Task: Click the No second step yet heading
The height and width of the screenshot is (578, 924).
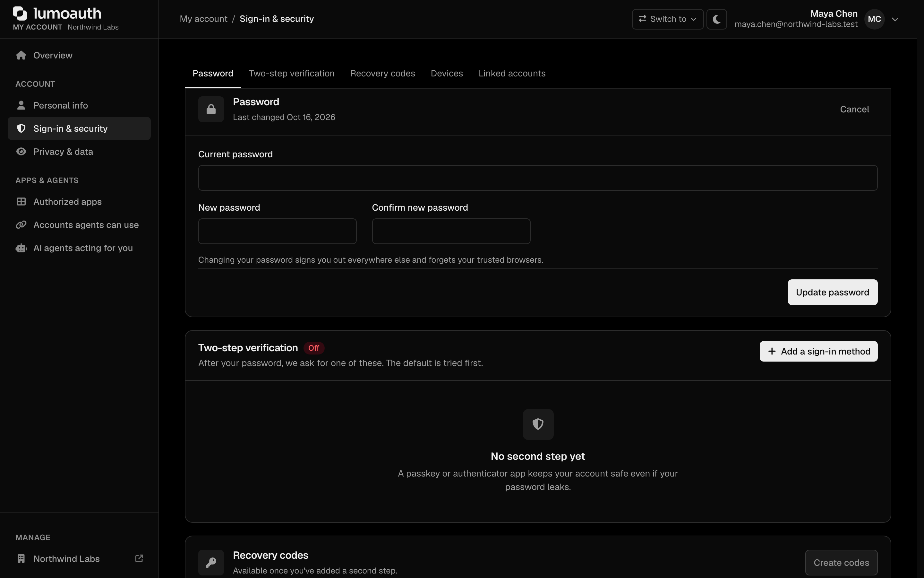Action: 538,456
